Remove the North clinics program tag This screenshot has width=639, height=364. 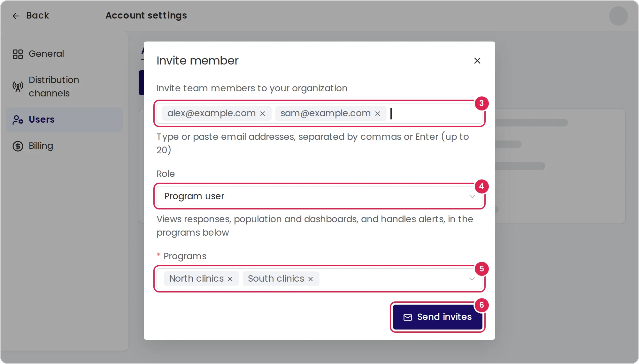click(x=230, y=279)
